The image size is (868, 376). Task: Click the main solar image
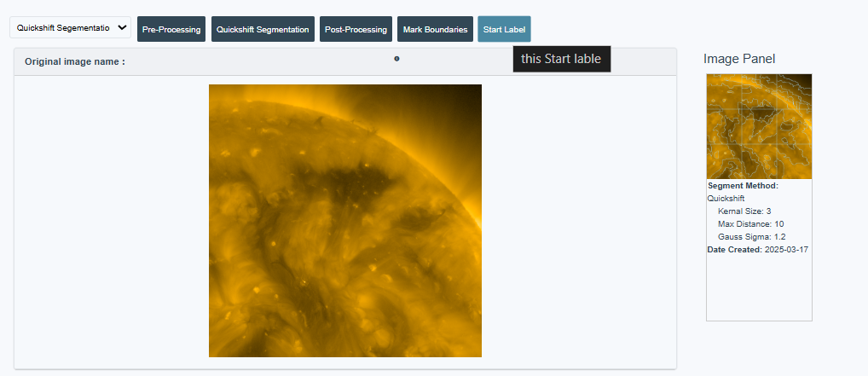click(344, 220)
